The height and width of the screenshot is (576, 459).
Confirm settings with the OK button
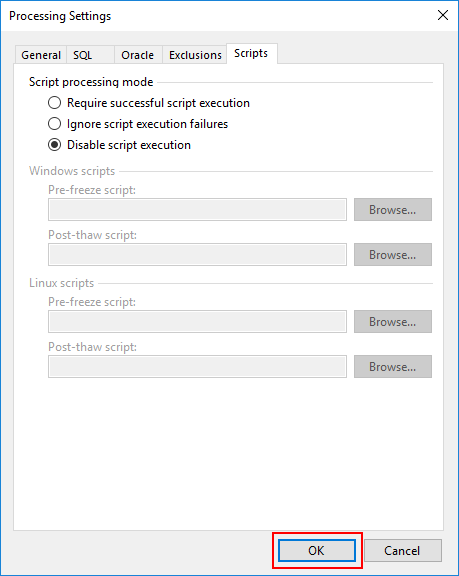(x=317, y=551)
